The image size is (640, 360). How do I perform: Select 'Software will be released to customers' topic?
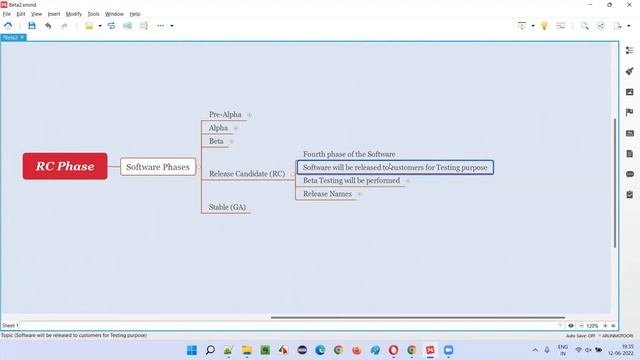point(395,167)
